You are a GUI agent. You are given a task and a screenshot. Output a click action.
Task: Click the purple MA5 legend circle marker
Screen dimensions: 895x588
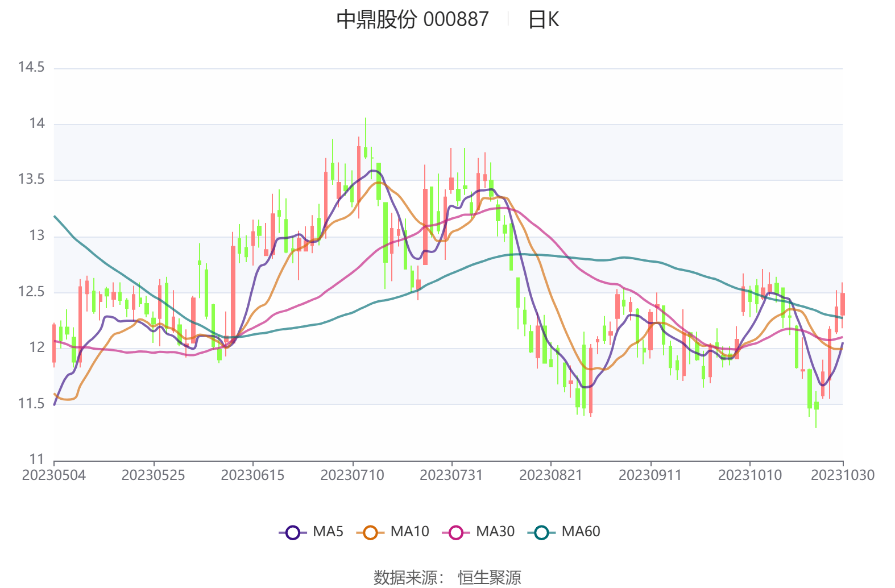point(292,532)
